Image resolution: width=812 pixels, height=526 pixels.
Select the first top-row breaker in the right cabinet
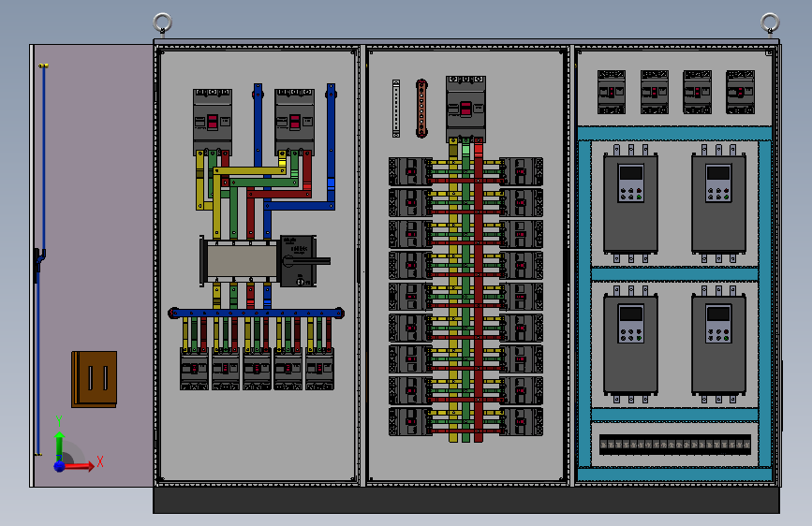[612, 92]
